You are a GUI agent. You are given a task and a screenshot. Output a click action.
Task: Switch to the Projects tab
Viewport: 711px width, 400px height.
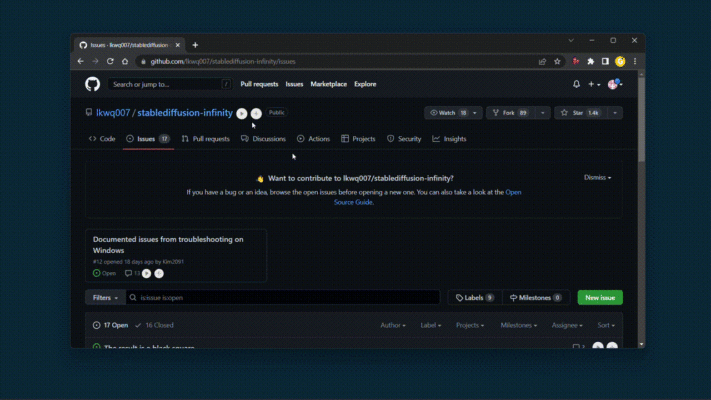(358, 139)
